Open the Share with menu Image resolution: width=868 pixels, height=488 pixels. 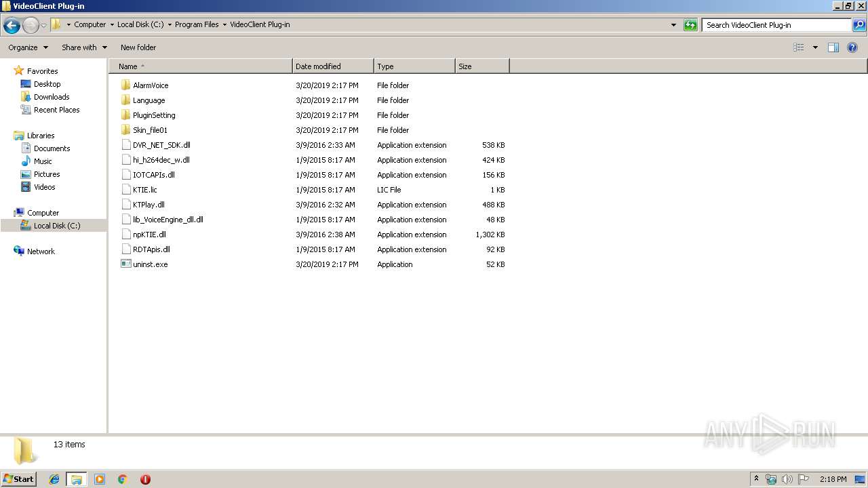pos(85,47)
